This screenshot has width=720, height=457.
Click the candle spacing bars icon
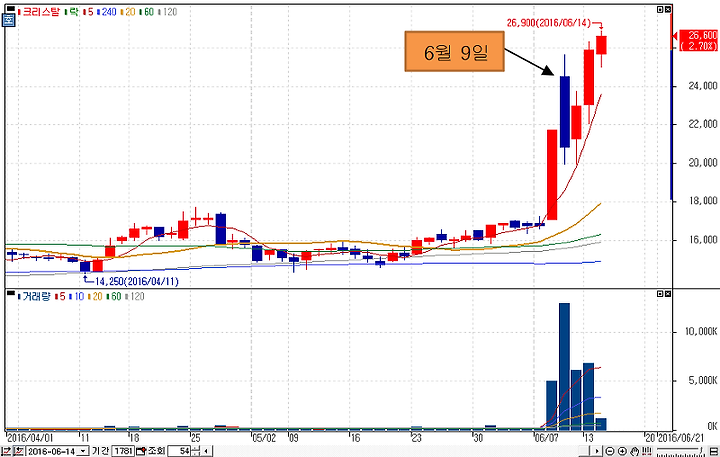click(647, 450)
